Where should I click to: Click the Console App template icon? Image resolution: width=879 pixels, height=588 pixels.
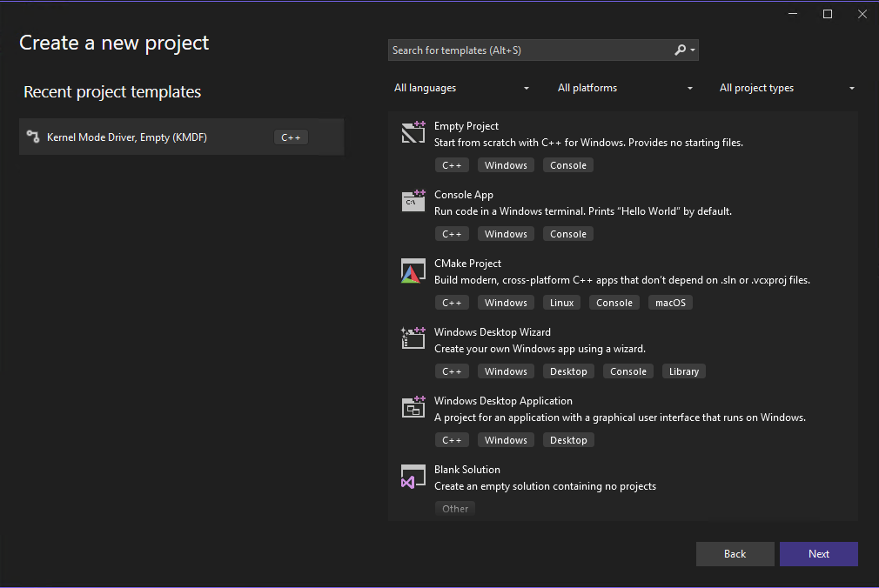(413, 201)
